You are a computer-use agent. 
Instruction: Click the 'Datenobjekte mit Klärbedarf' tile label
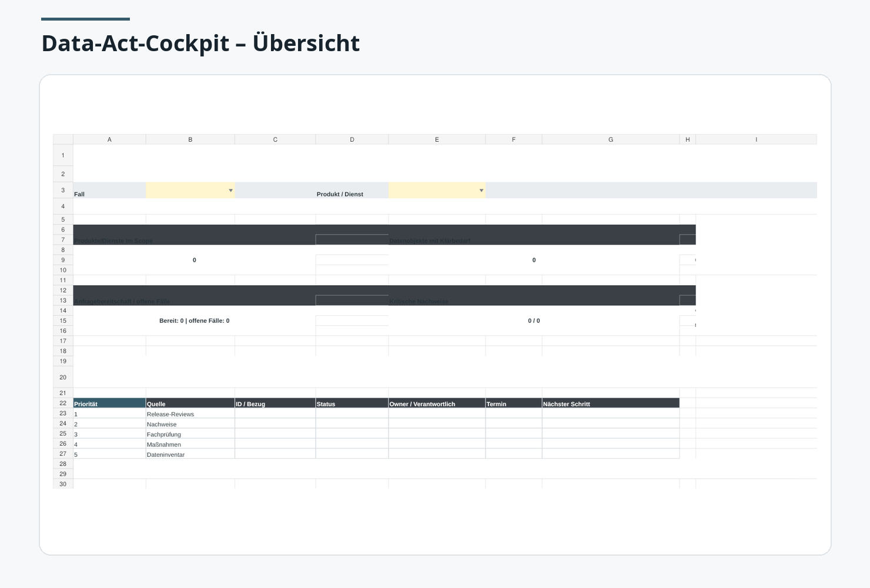click(x=430, y=240)
